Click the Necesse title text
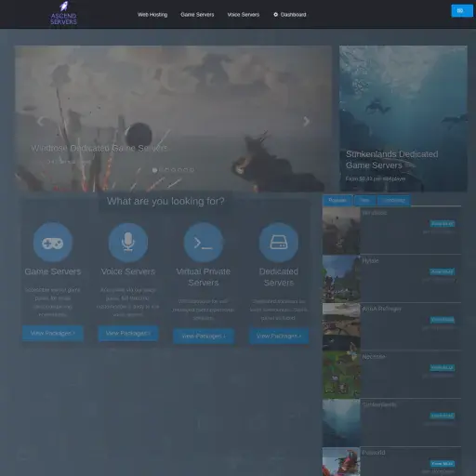 click(x=374, y=357)
